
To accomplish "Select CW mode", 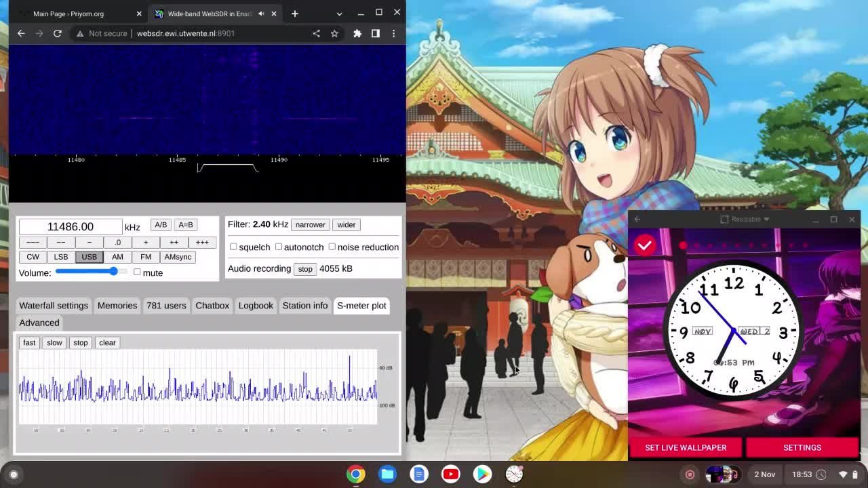I will [33, 257].
